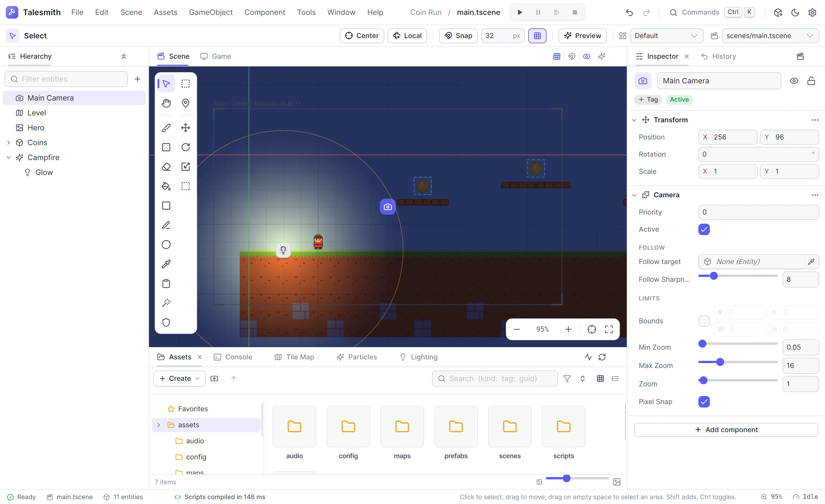The image size is (825, 504).
Task: Toggle dark mode moon icon
Action: tap(795, 12)
